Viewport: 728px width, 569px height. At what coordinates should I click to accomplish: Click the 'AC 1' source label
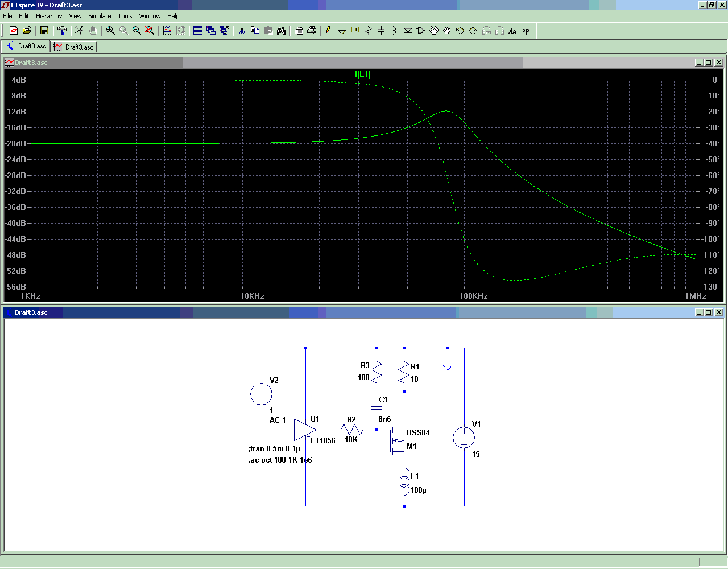point(278,420)
